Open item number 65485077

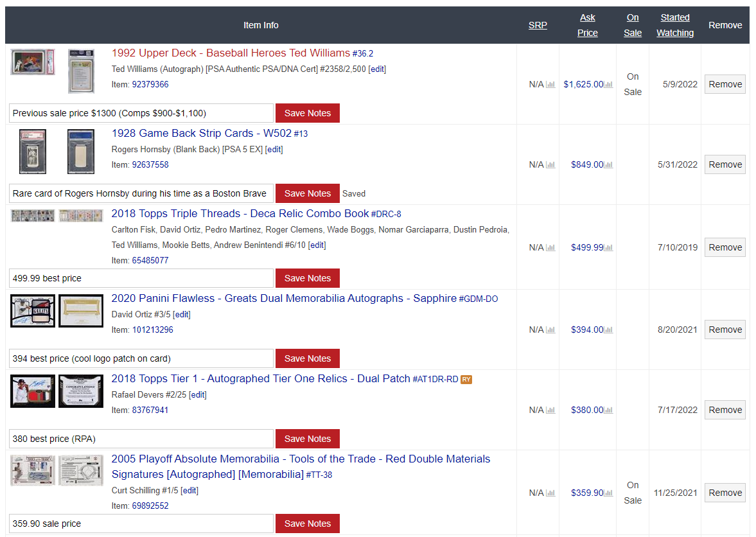click(150, 260)
